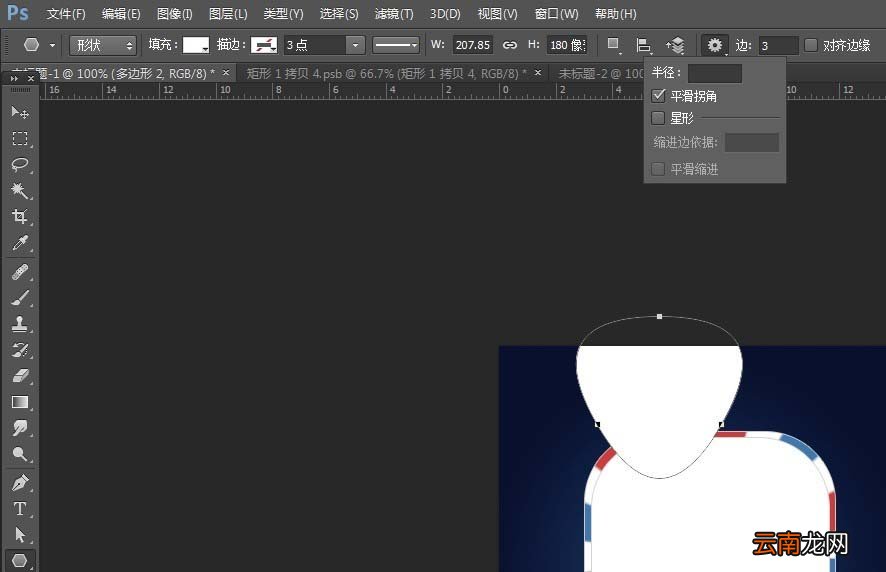The image size is (886, 572).
Task: Open the 滤镜(T) menu
Action: (x=394, y=14)
